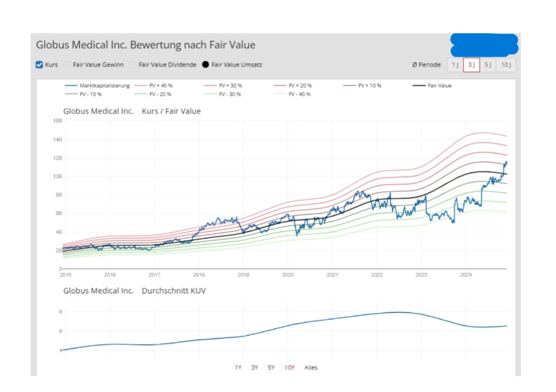
Task: Toggle the FV - 40 % legend series
Action: (292, 94)
